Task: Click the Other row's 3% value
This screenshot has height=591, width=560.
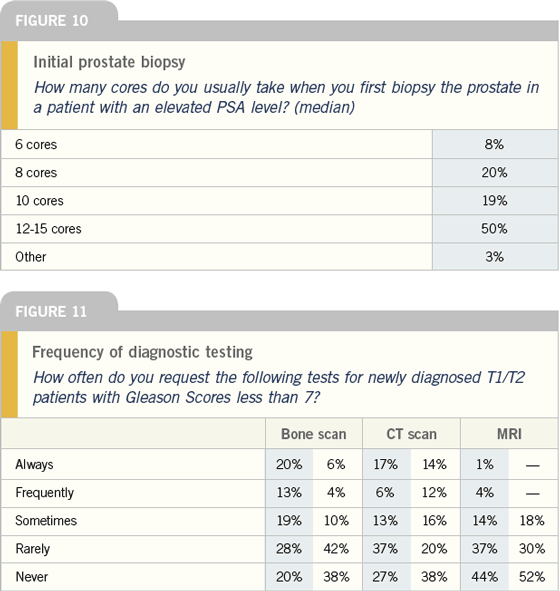Action: point(494,257)
